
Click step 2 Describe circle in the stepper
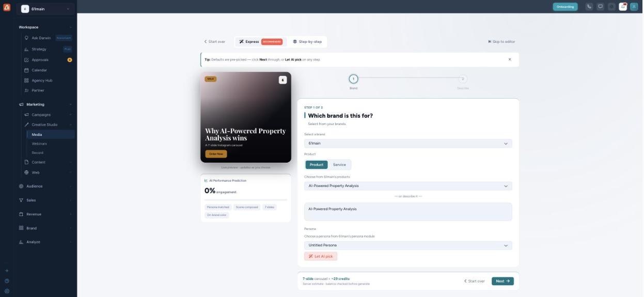coord(463,79)
